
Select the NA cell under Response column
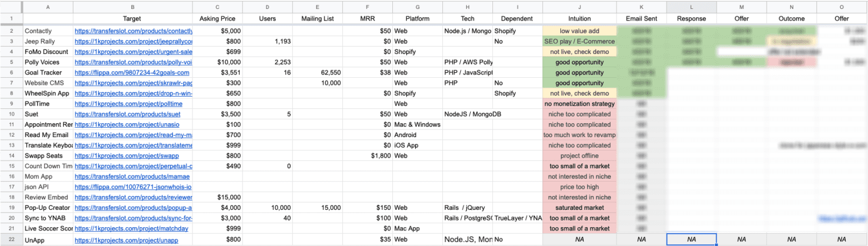pos(691,240)
